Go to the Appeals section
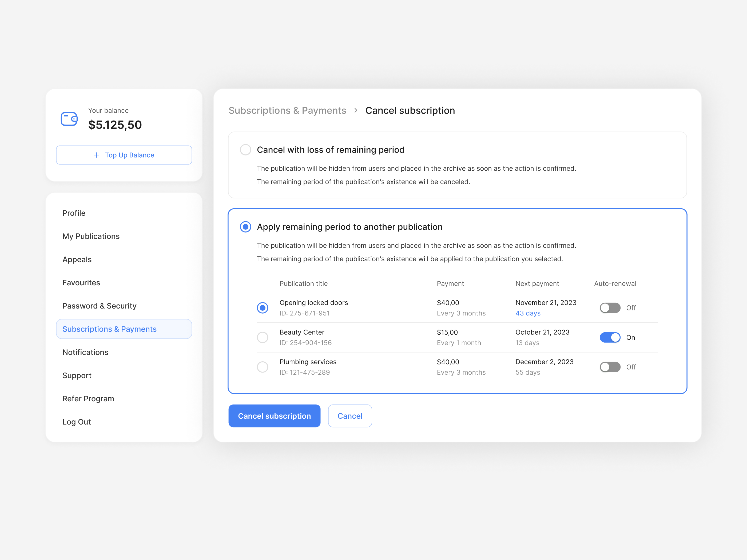Screen dimensions: 747x560 77,259
